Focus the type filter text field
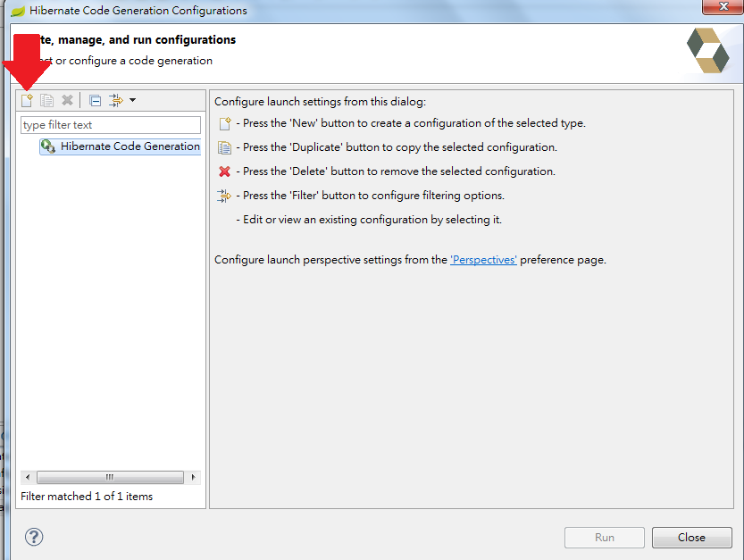 point(111,125)
